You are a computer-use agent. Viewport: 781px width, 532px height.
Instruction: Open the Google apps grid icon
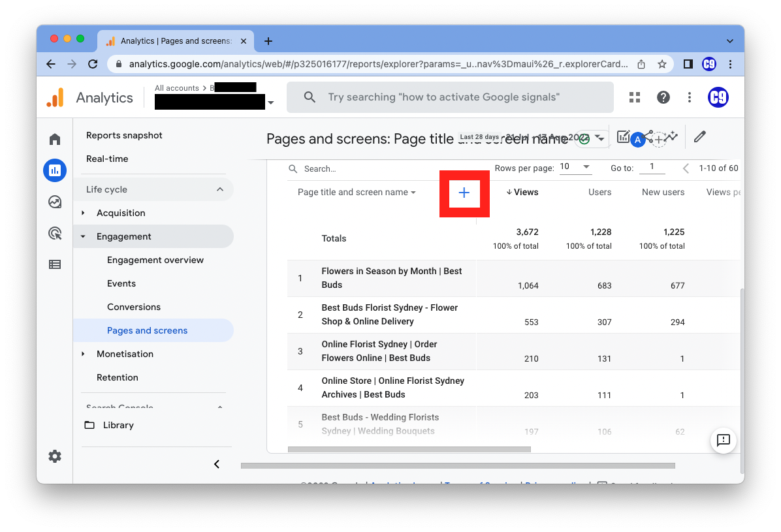click(635, 97)
